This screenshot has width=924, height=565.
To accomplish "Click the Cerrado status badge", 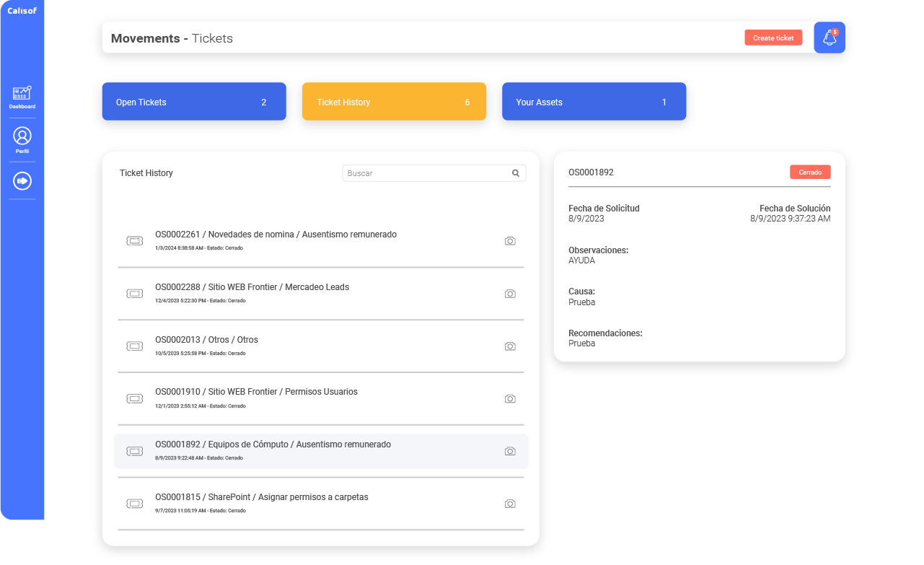I will tap(810, 172).
